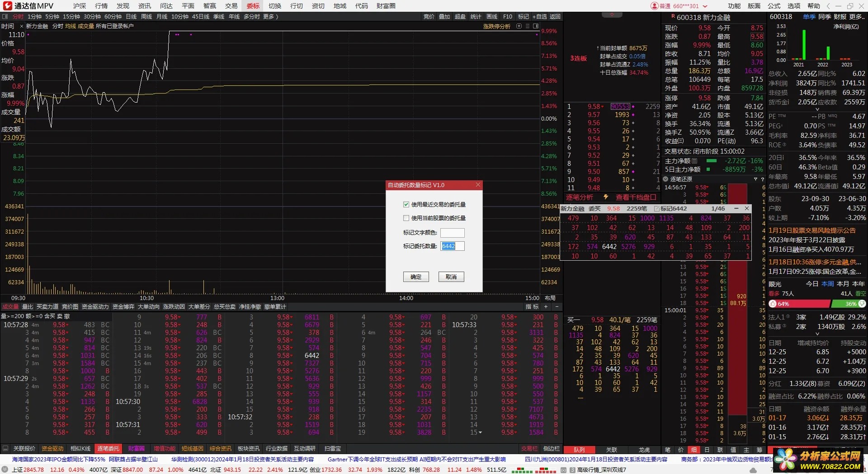This screenshot has height=474, width=868.
Task: Select the 资金驱动力 indicator tab
Action: tap(95, 307)
